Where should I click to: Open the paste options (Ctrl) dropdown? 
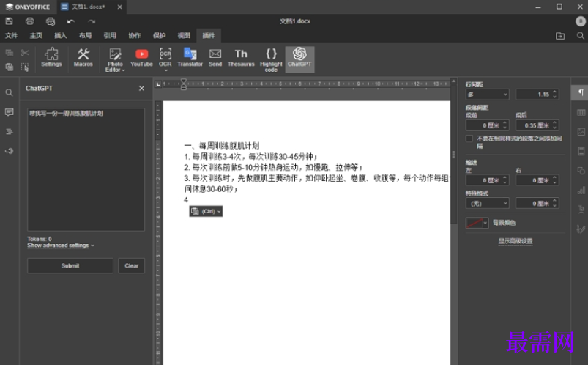pyautogui.click(x=206, y=211)
